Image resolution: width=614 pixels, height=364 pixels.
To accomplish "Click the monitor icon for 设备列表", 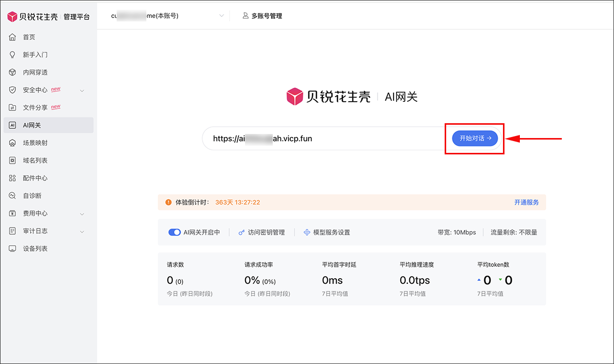I will click(x=13, y=248).
